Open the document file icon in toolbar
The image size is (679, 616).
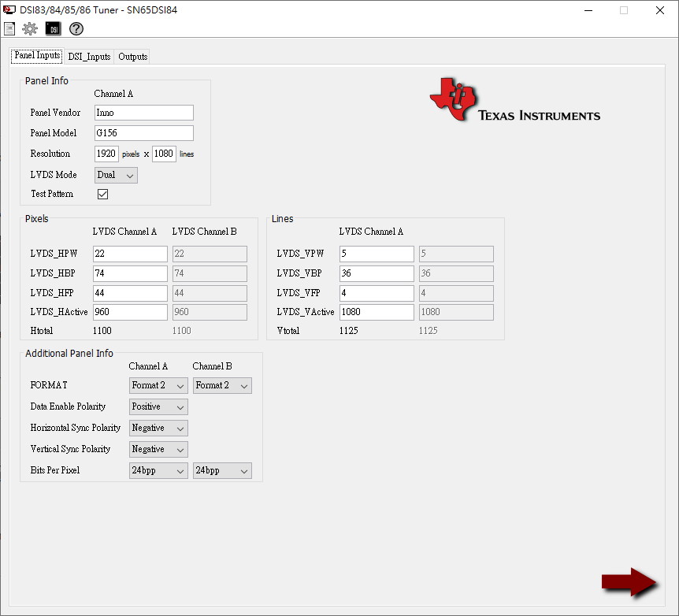pyautogui.click(x=9, y=29)
